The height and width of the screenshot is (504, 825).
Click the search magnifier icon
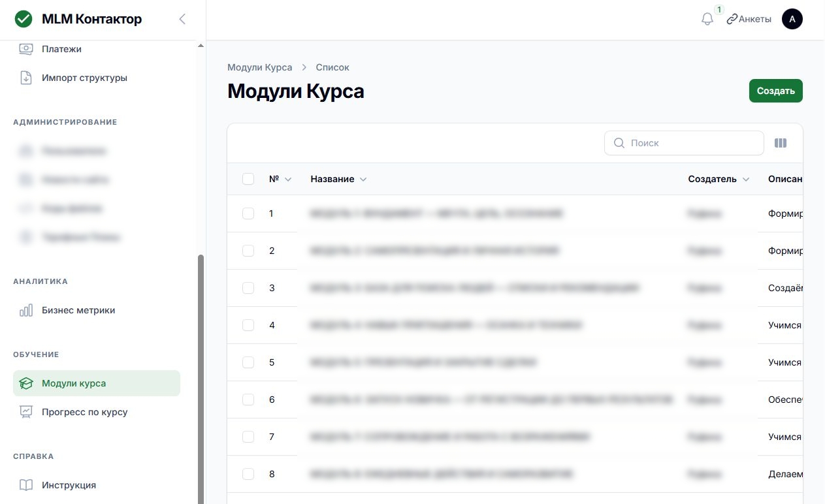click(619, 143)
